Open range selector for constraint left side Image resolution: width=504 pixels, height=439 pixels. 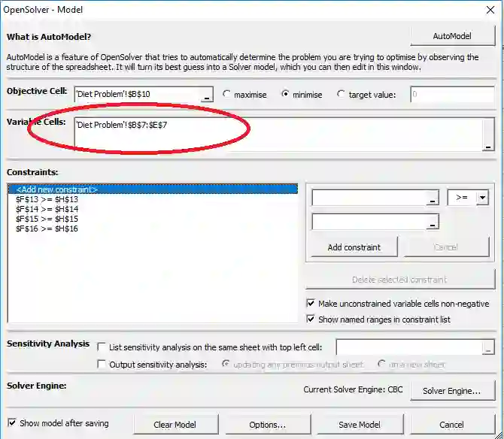pyautogui.click(x=433, y=198)
